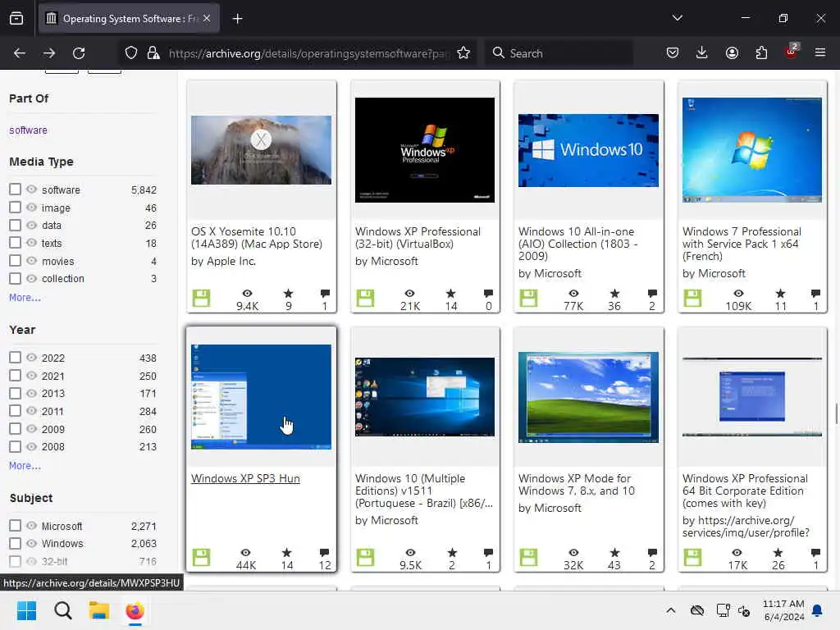Open OS X Yosemite 10.10 title
Screen dimensions: 840x630
tap(257, 238)
